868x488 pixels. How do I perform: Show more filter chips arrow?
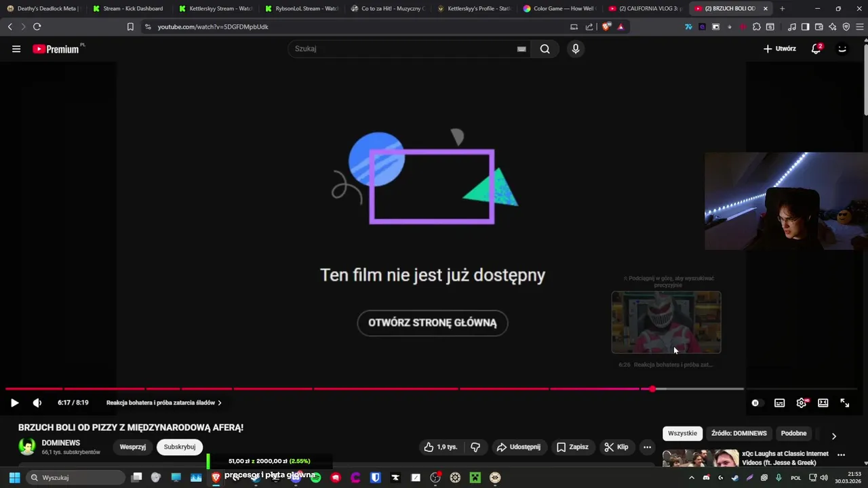pos(834,436)
